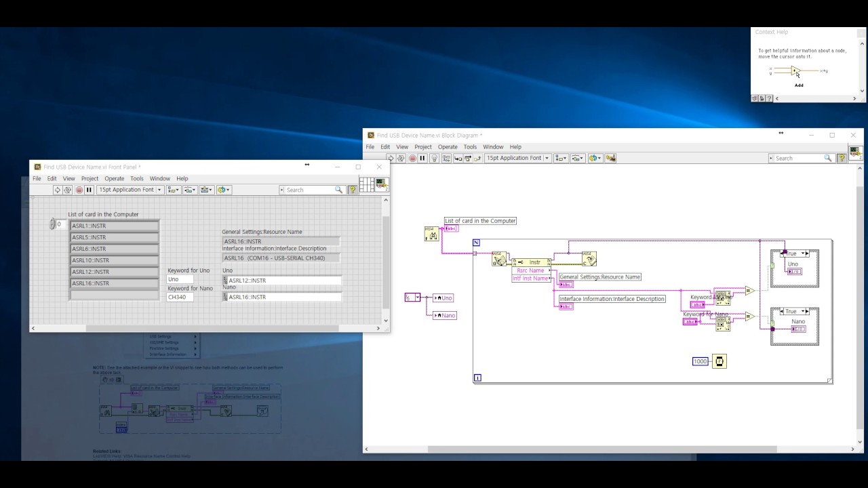
Task: Open Front Panel font dropdown
Action: point(130,190)
